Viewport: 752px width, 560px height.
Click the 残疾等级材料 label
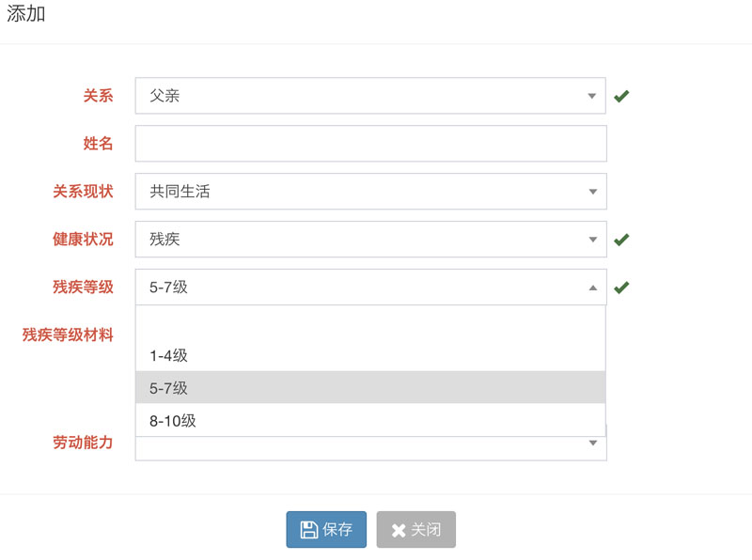tap(68, 334)
